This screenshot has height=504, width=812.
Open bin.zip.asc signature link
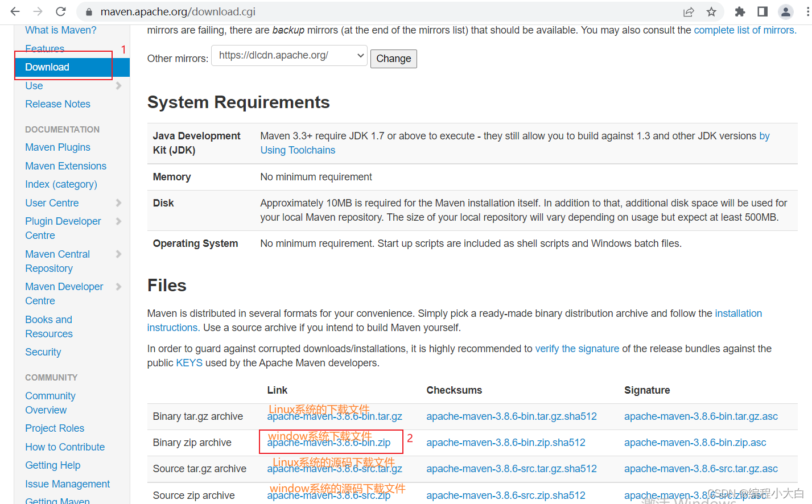click(695, 443)
